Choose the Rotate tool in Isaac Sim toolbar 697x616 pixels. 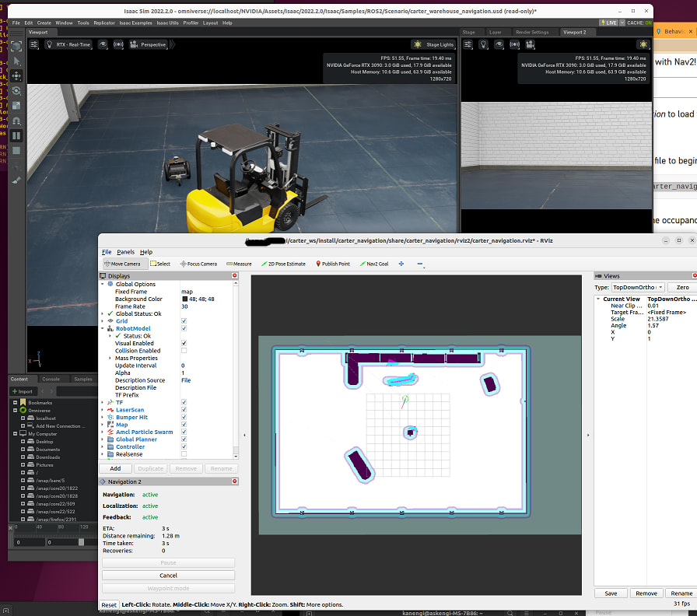(x=16, y=91)
